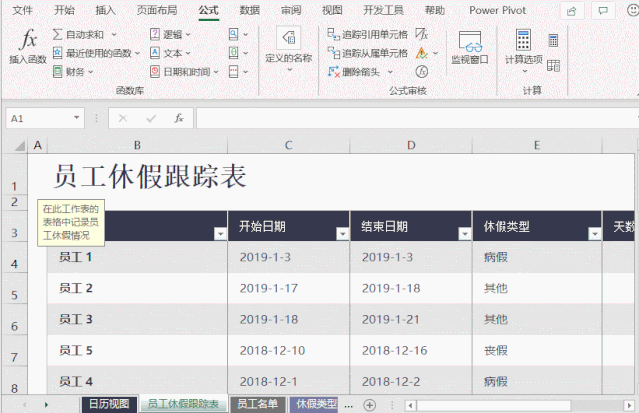Screen dimensions: 639x413
Task: Open Math and Trig functions icon
Action: [x=233, y=53]
